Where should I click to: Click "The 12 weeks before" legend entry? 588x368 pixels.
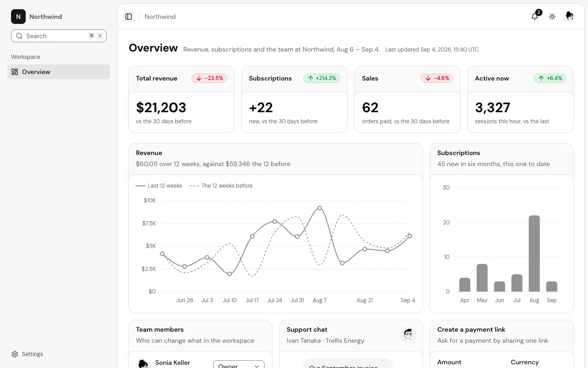click(221, 186)
